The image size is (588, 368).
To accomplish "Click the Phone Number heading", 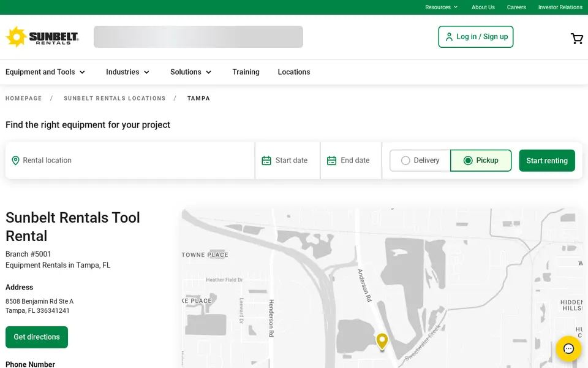I will (x=30, y=364).
